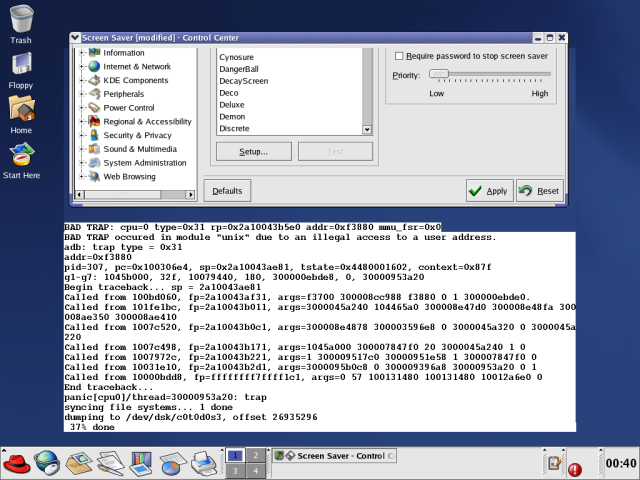This screenshot has width=640, height=480.
Task: Select Deluxe in the screen saver list
Action: point(232,104)
